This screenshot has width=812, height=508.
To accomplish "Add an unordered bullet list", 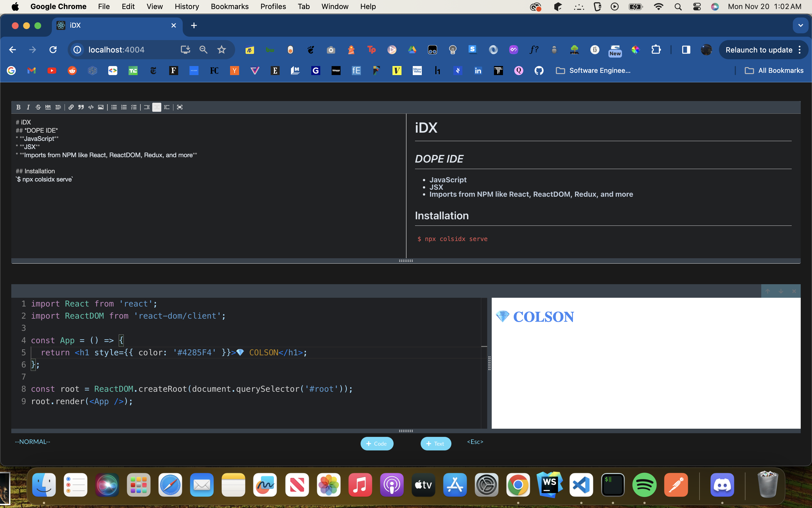I will click(114, 107).
